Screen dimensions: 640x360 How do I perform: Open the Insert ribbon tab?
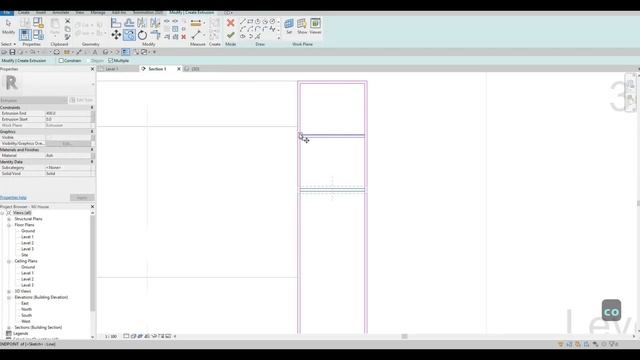click(41, 13)
